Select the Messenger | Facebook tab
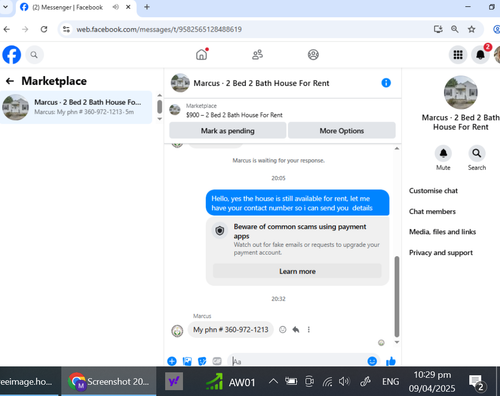 pyautogui.click(x=67, y=7)
